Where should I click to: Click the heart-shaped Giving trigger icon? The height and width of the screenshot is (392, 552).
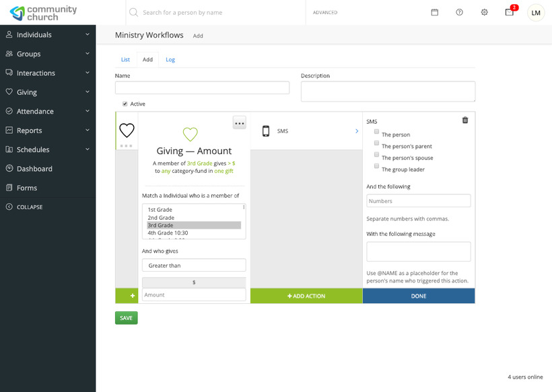tap(127, 132)
